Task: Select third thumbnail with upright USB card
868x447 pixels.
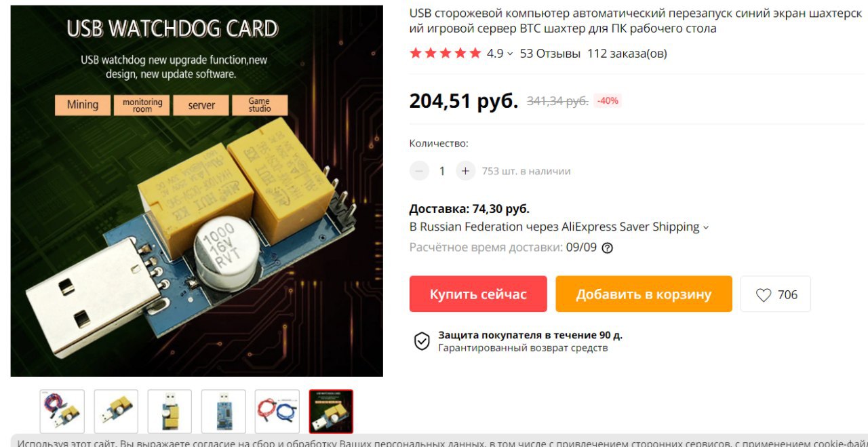Action: pyautogui.click(x=170, y=412)
